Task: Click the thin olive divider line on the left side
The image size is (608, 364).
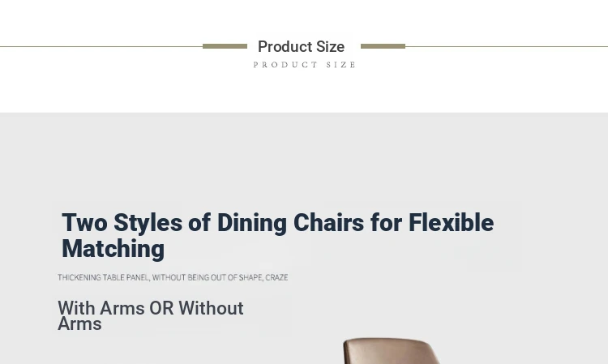Action: (x=101, y=46)
